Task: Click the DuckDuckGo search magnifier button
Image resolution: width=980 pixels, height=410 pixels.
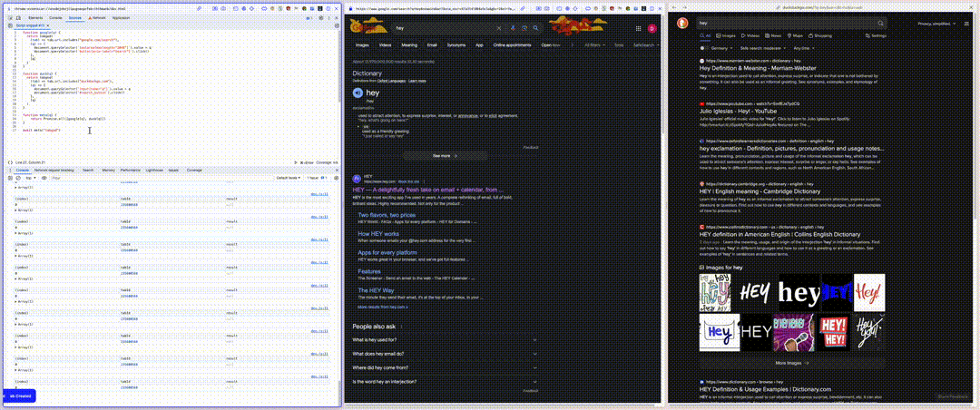Action: click(x=880, y=23)
